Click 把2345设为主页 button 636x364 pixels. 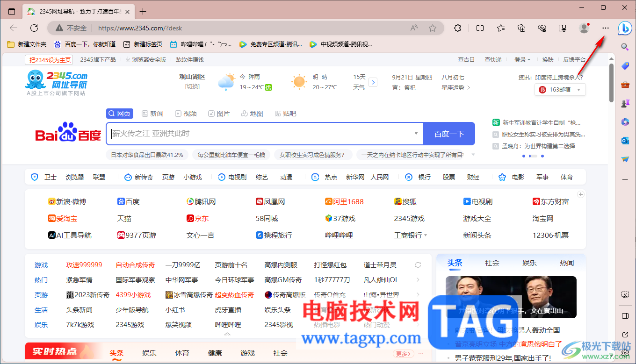point(50,60)
